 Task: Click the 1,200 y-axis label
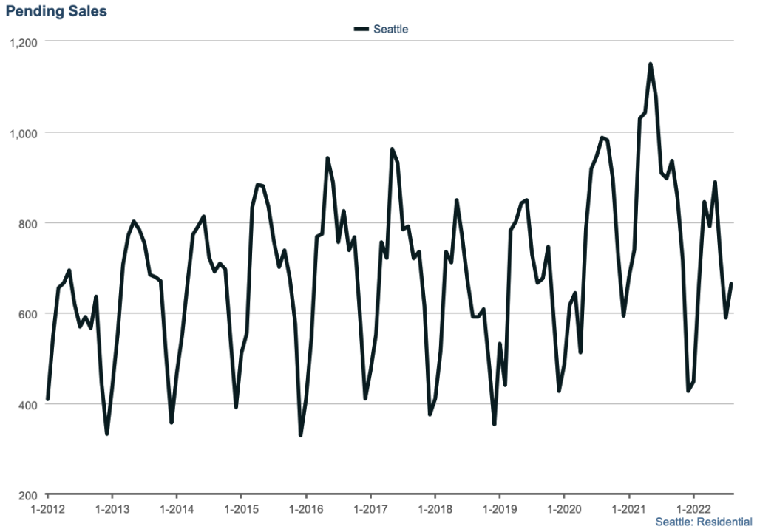[22, 42]
